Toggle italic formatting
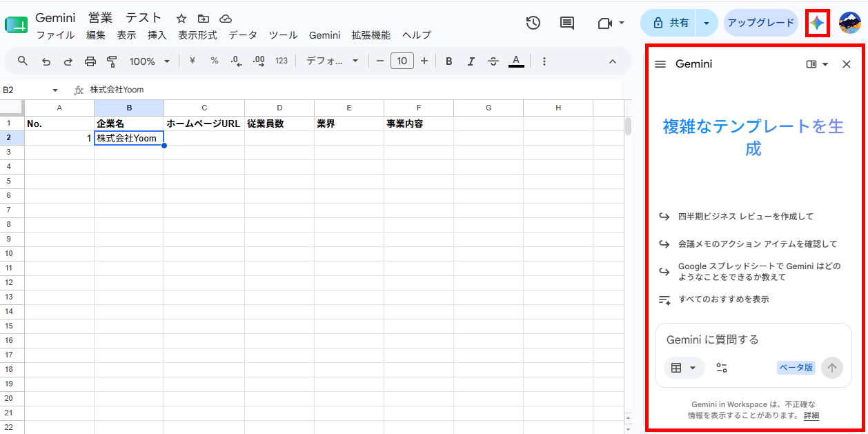Screen dimensions: 868x434 (x=471, y=61)
